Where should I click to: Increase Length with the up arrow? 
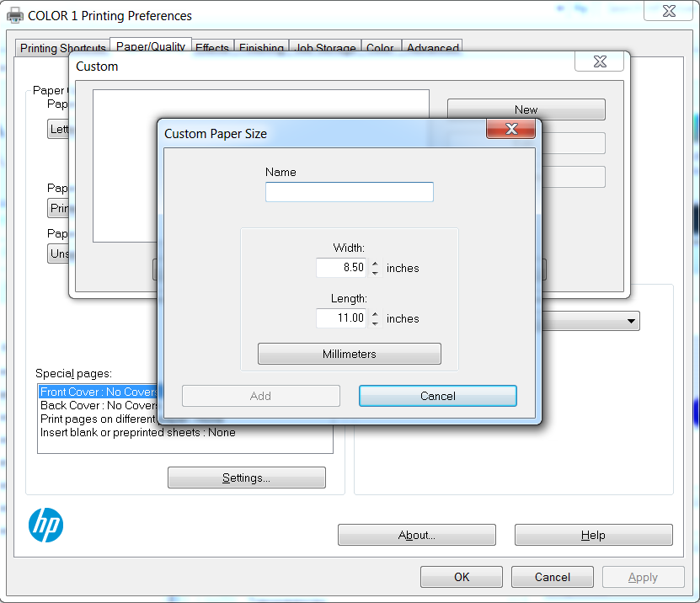(375, 314)
